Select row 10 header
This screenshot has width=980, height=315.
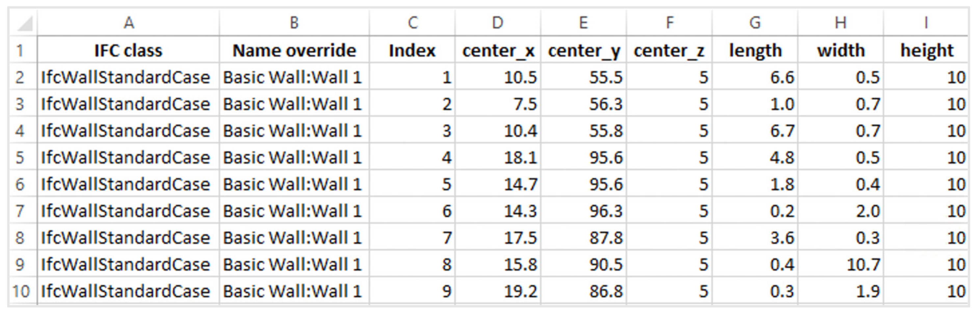click(20, 291)
